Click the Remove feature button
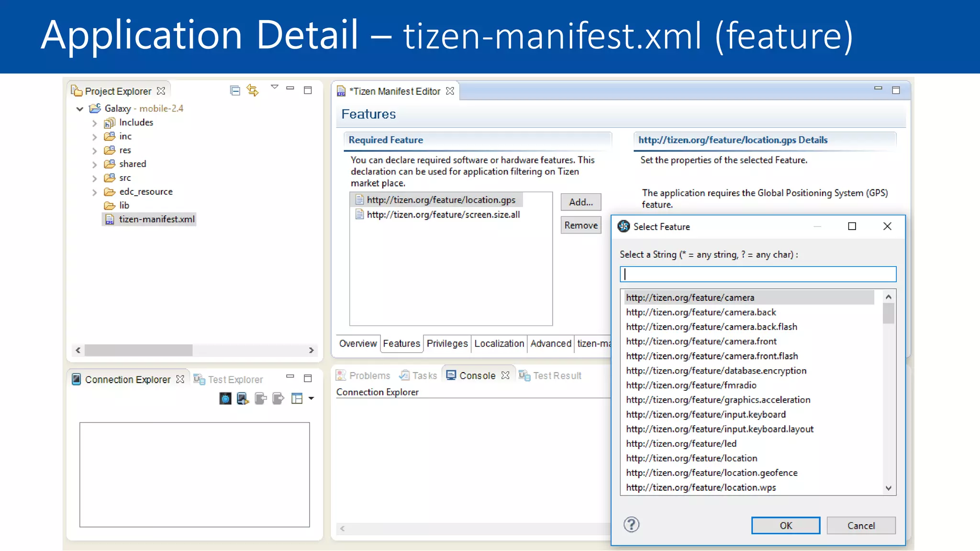This screenshot has width=980, height=551. 581,225
